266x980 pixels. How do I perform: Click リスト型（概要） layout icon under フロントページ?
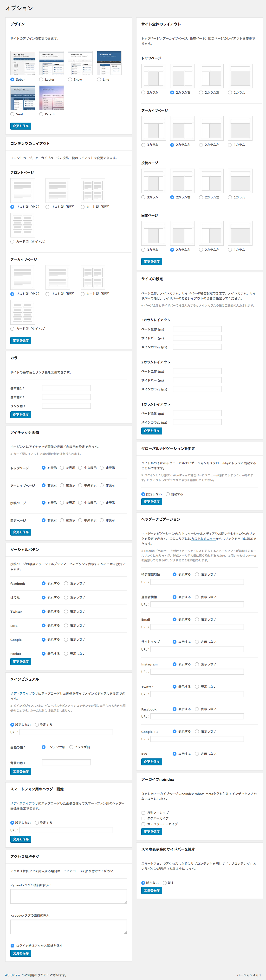coord(58,191)
